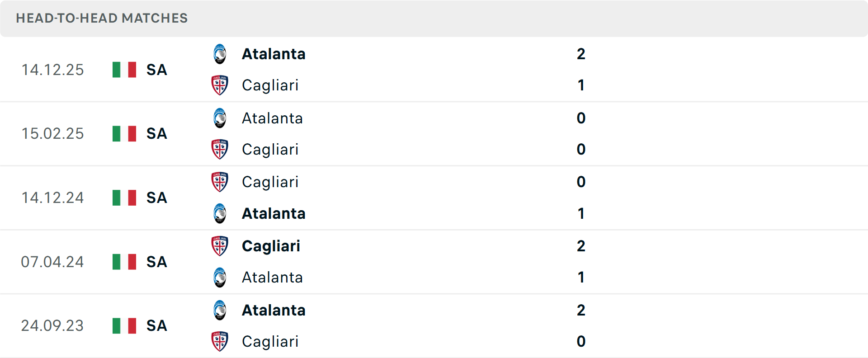Click the Cagliari badge in the bottom 24.09.23 match
868x358 pixels.
(x=220, y=342)
